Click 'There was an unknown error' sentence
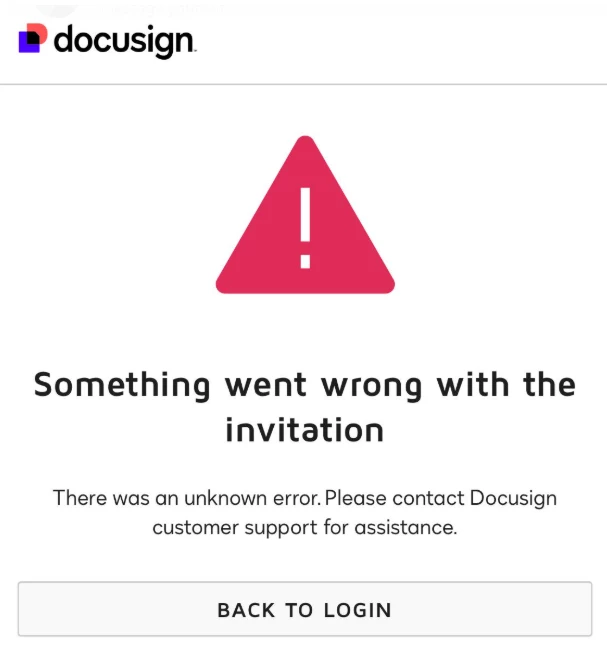The height and width of the screenshot is (653, 607). coord(187,498)
